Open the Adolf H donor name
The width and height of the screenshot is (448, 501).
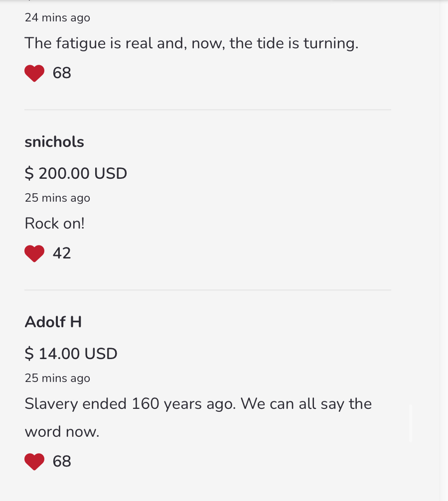(x=53, y=322)
